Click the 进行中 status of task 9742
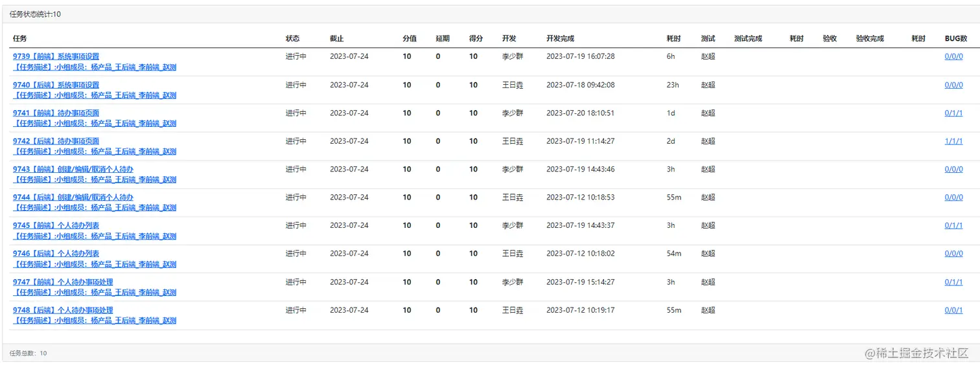This screenshot has height=371, width=980. (296, 141)
